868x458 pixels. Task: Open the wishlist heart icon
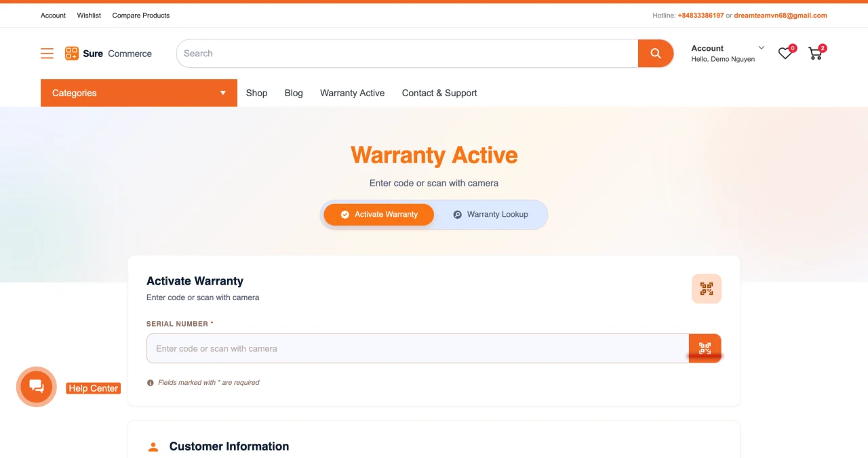tap(785, 54)
